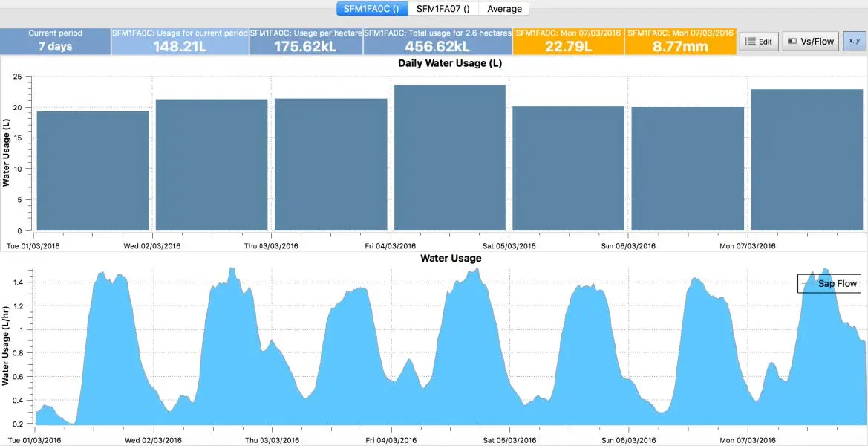This screenshot has width=868, height=446.
Task: Toggle the Vs/Flow view button
Action: point(809,42)
